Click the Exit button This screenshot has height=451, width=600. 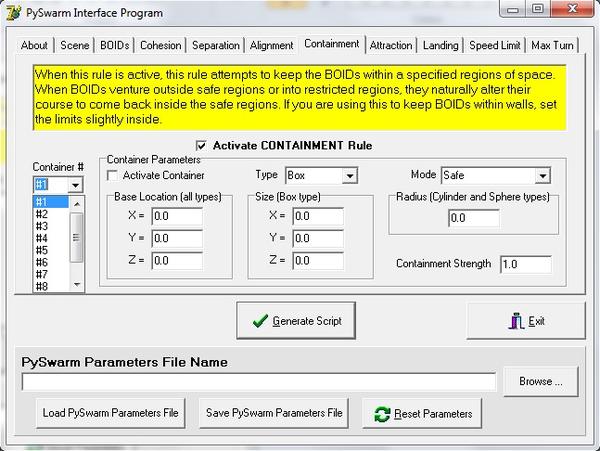point(526,321)
